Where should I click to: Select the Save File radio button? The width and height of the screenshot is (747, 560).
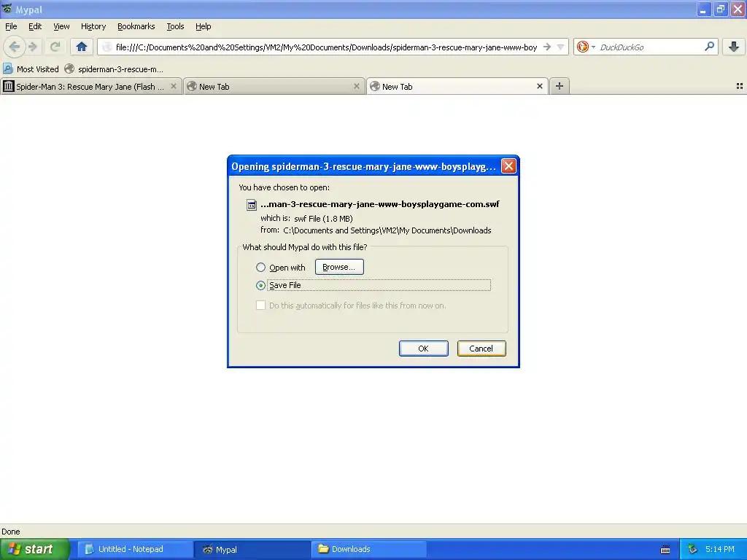260,285
